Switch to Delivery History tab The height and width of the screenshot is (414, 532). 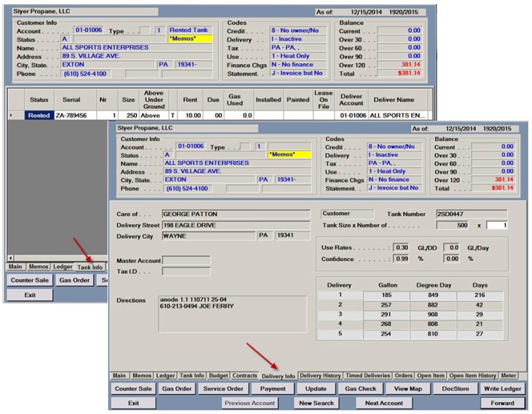pos(320,376)
